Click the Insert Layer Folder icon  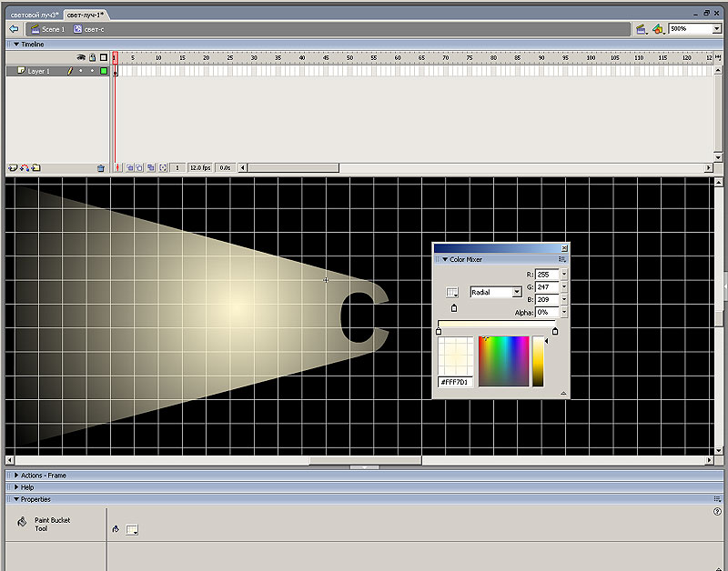tap(35, 168)
